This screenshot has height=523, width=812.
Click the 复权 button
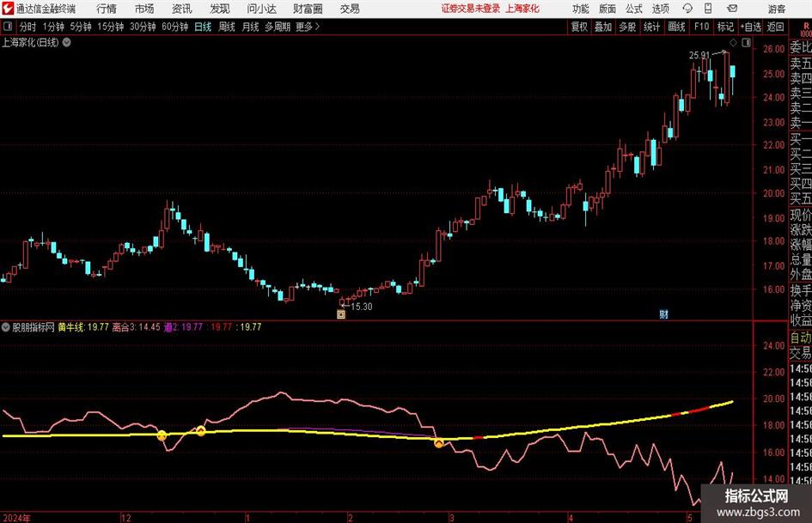(x=579, y=27)
